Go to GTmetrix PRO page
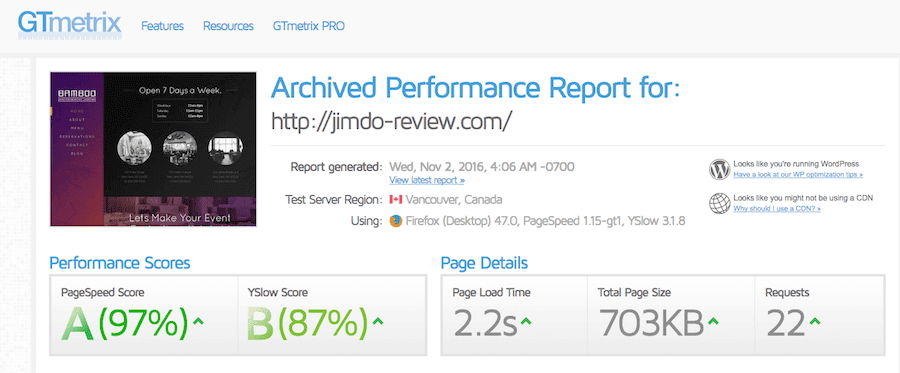900x373 pixels. 309,26
